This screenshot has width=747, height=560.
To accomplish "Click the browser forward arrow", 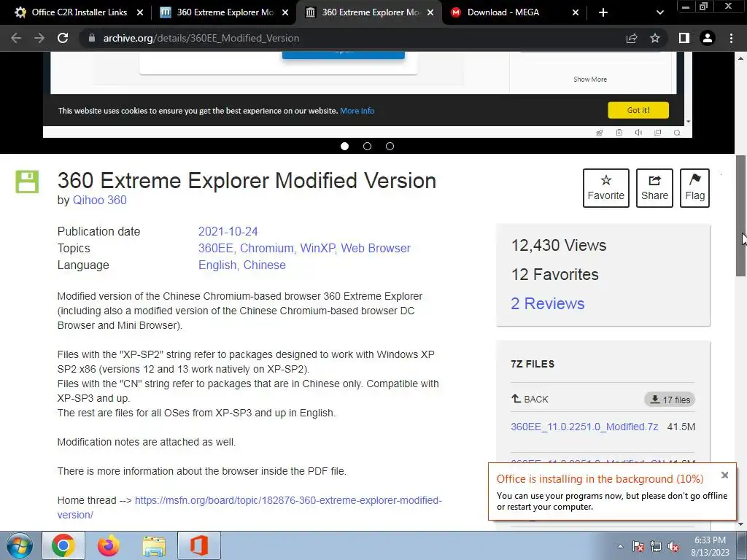I will point(39,38).
